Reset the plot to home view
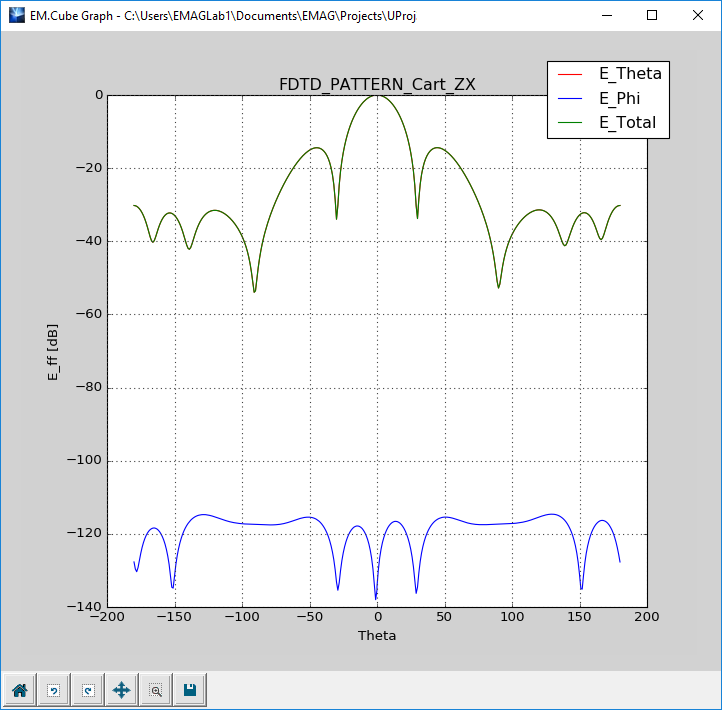The image size is (722, 710). click(18, 690)
